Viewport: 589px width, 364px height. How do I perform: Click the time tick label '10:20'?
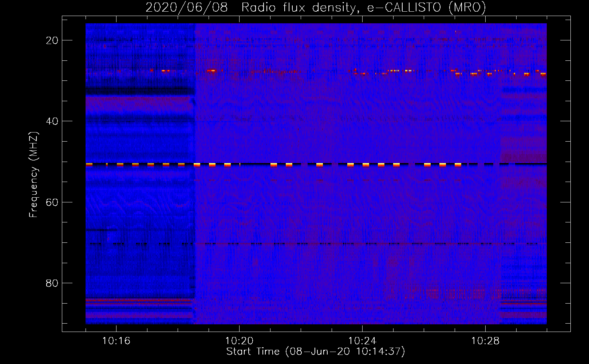(x=239, y=341)
